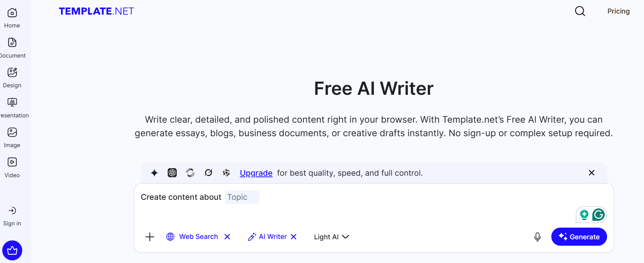Viewport: 644px width, 263px height.
Task: Click the plus icon to add attachments
Action: [x=150, y=237]
